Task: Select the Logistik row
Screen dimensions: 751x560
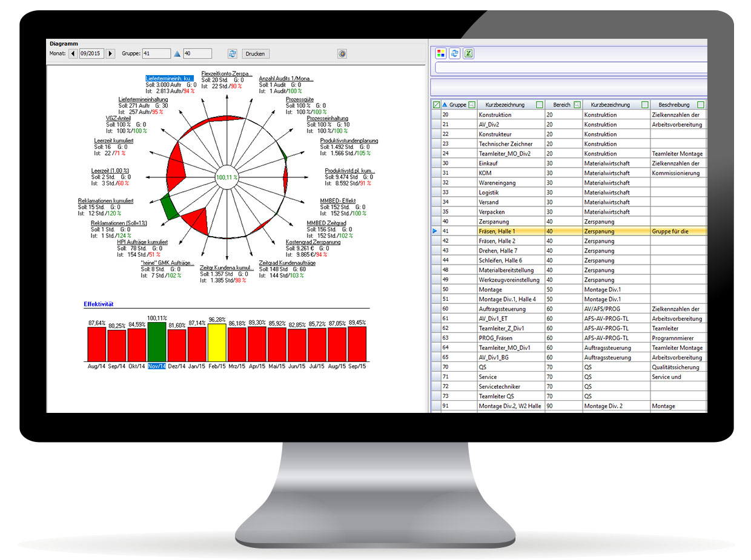Action: 569,193
